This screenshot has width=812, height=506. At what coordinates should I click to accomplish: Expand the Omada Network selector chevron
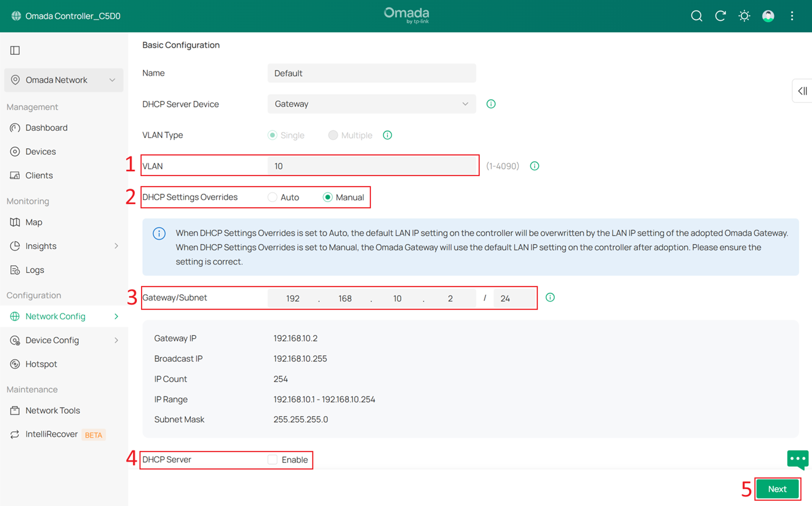[112, 80]
